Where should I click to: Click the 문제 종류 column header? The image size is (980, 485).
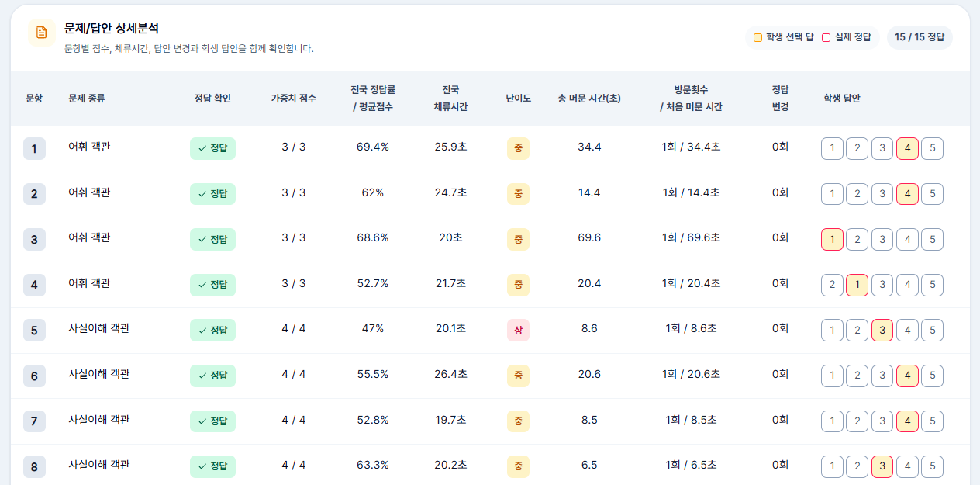(x=87, y=99)
